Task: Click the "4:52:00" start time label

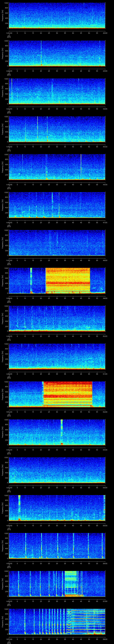Action: (x=9, y=450)
